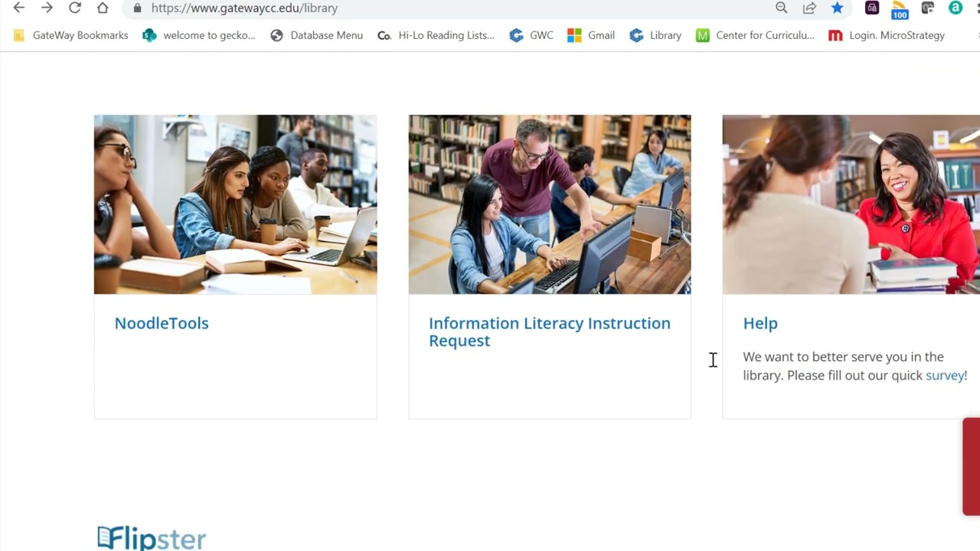Click the NoodleTools students studying photo
Image resolution: width=980 pixels, height=551 pixels.
(235, 204)
